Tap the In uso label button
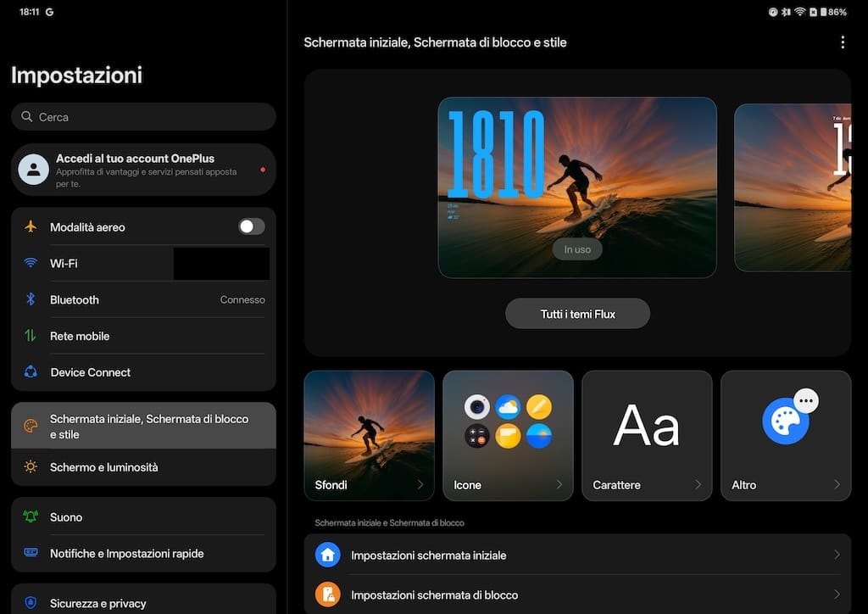The height and width of the screenshot is (614, 868). click(577, 250)
